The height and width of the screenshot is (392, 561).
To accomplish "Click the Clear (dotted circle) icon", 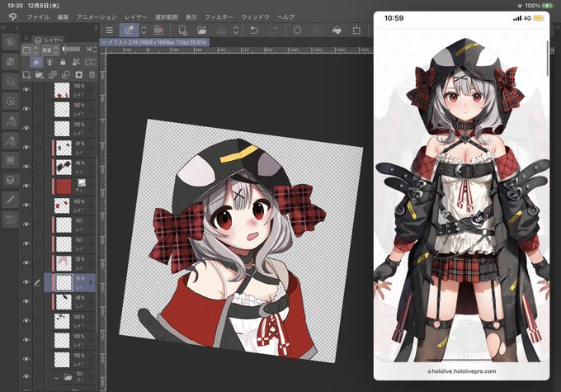I will [297, 31].
